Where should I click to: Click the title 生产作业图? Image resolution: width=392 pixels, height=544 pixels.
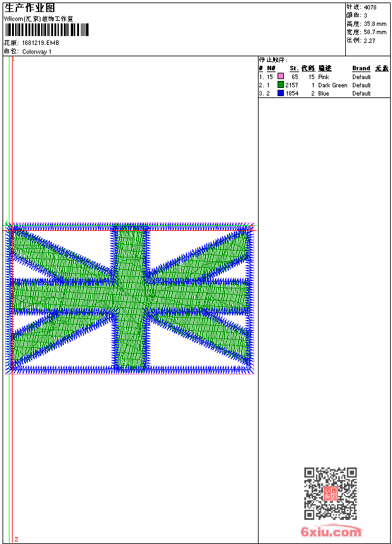pos(30,8)
